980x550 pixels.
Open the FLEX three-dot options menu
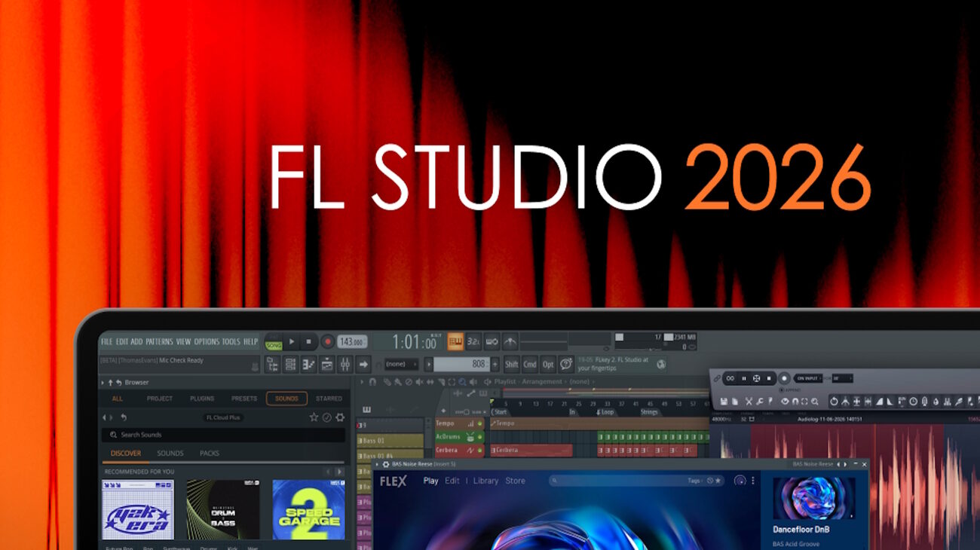pyautogui.click(x=752, y=481)
